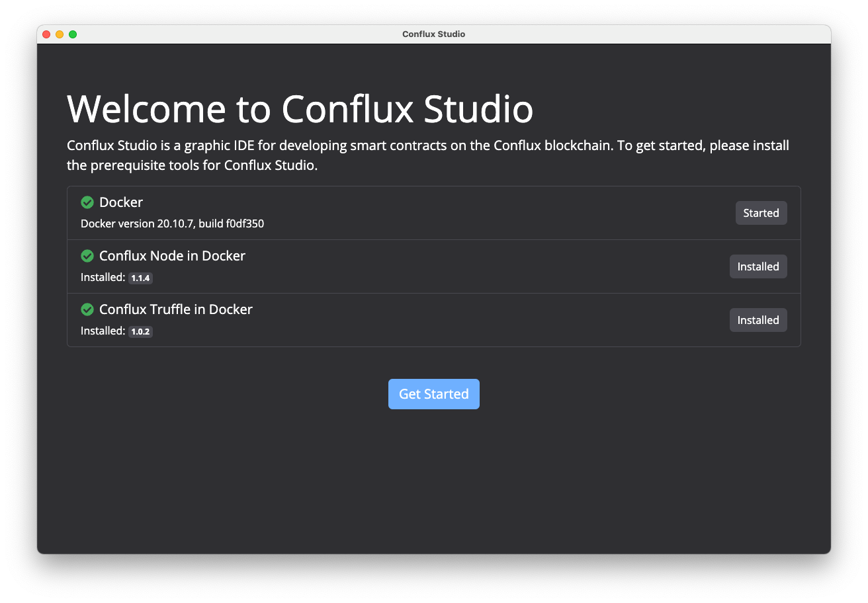Click the 1.1.4 version badge

pos(140,278)
